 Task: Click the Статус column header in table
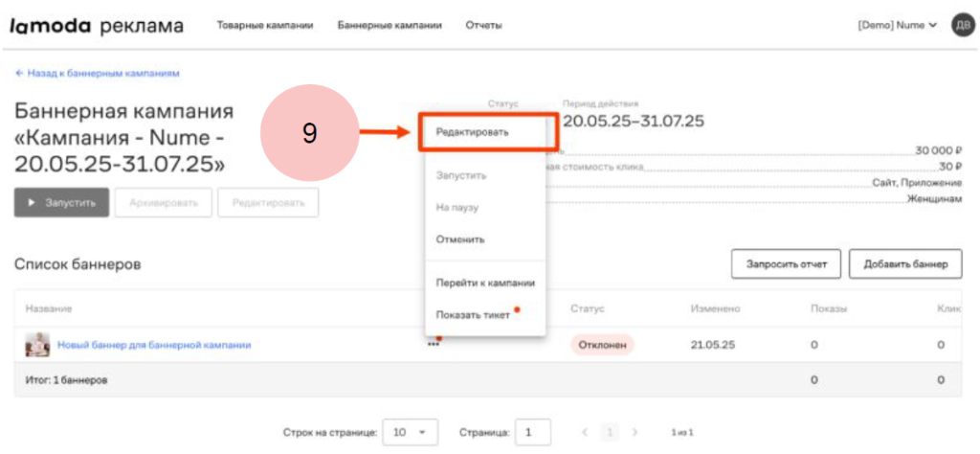click(x=587, y=309)
